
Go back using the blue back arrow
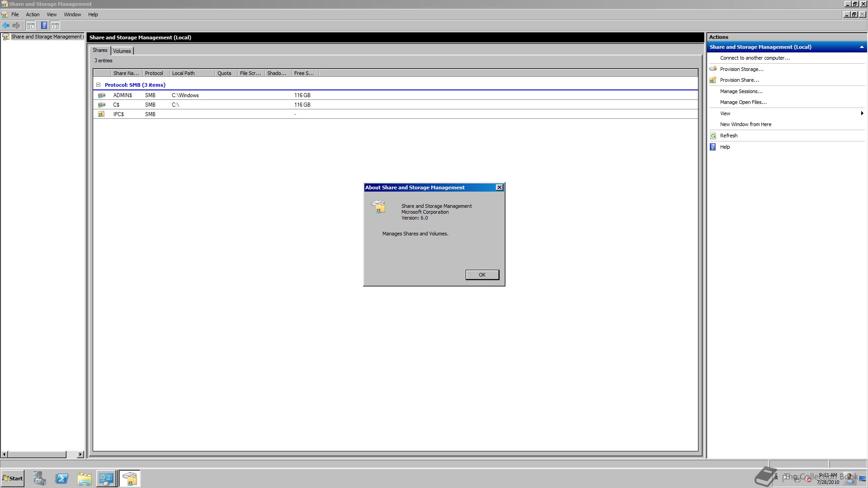coord(6,25)
